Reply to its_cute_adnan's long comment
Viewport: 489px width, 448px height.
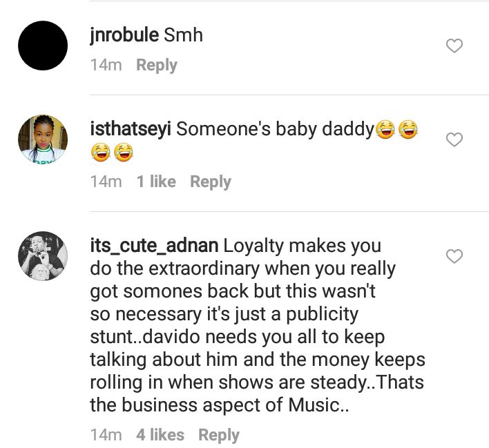point(219,435)
